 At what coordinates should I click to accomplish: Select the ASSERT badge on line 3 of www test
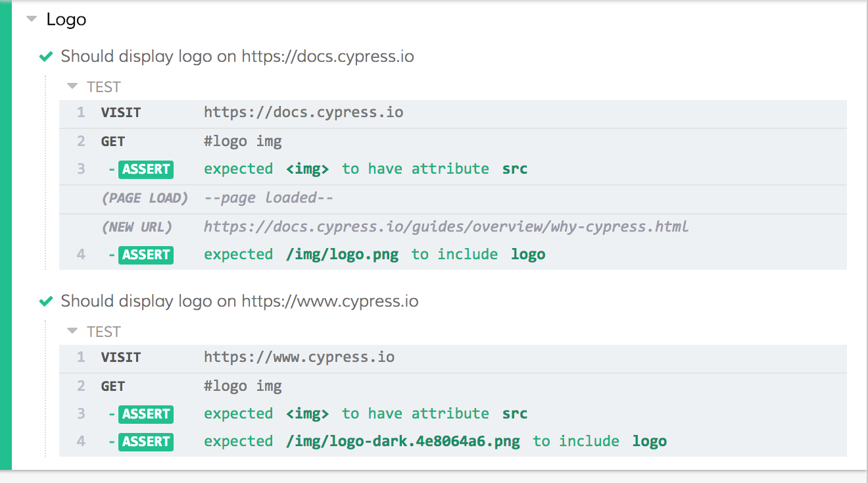[x=145, y=414]
